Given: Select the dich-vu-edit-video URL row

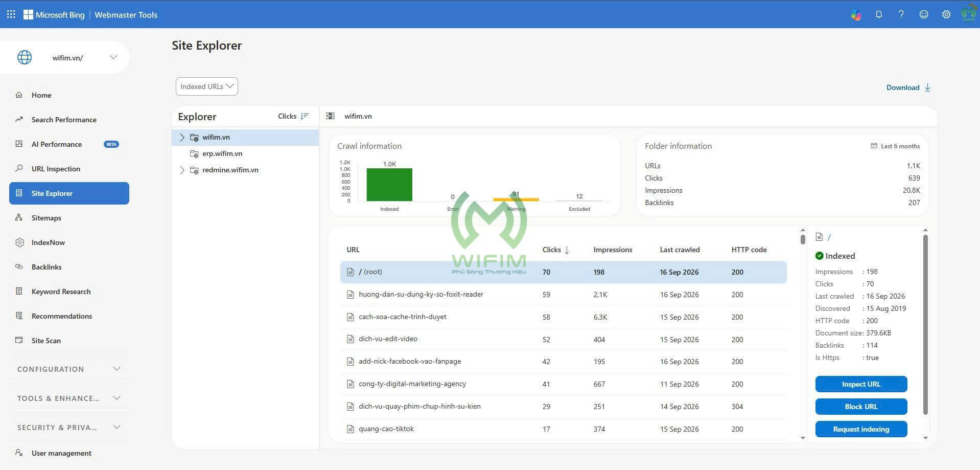Looking at the screenshot, I should click(563, 339).
